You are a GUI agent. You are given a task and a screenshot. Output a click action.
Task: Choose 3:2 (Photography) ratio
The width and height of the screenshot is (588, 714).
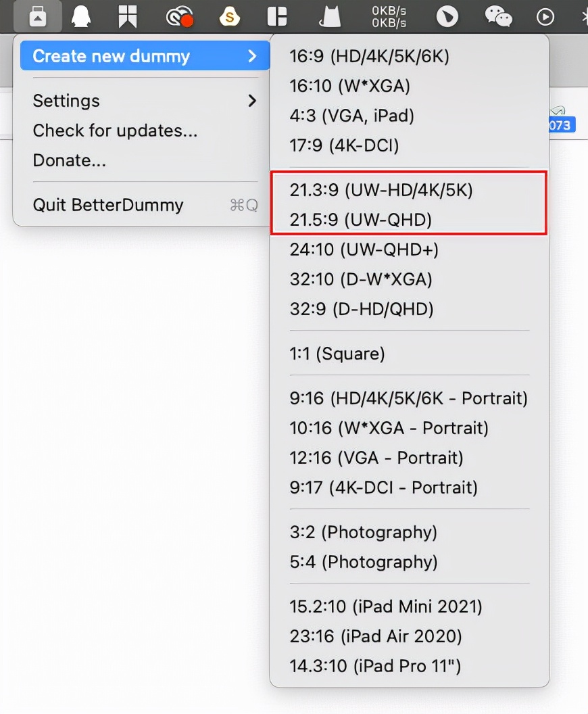pyautogui.click(x=409, y=532)
